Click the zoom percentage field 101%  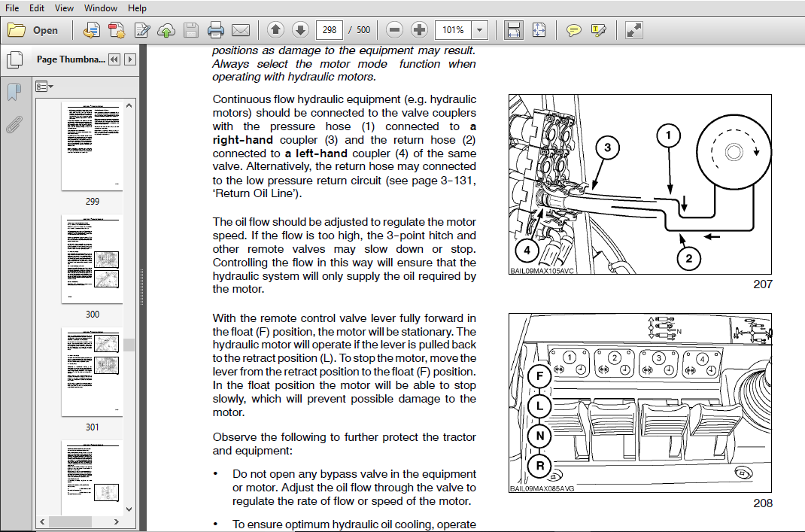[x=454, y=30]
